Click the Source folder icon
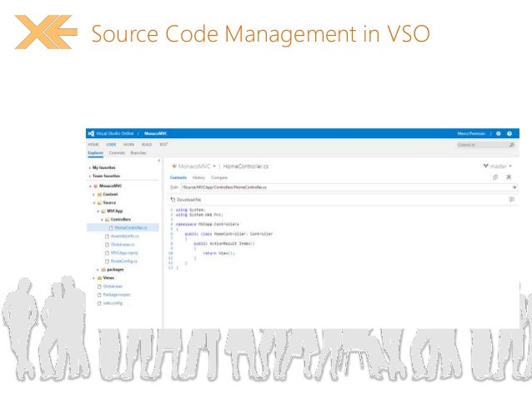The height and width of the screenshot is (399, 532). (x=100, y=202)
